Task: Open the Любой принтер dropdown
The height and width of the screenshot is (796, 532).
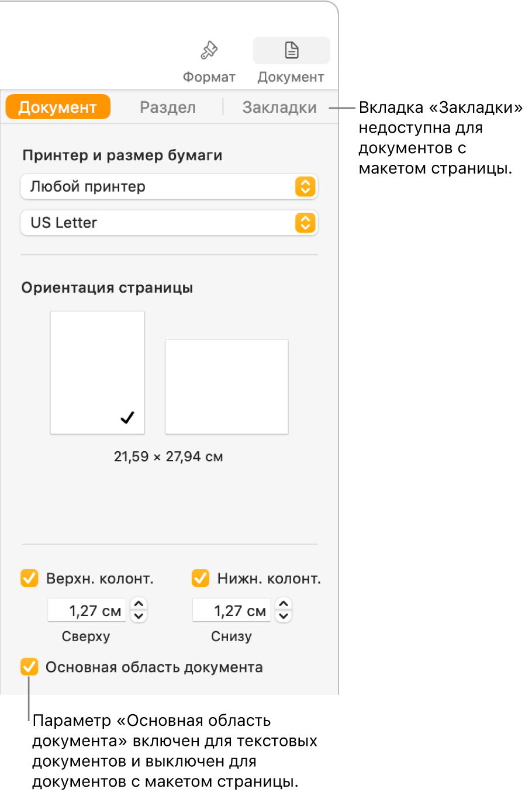Action: [169, 186]
